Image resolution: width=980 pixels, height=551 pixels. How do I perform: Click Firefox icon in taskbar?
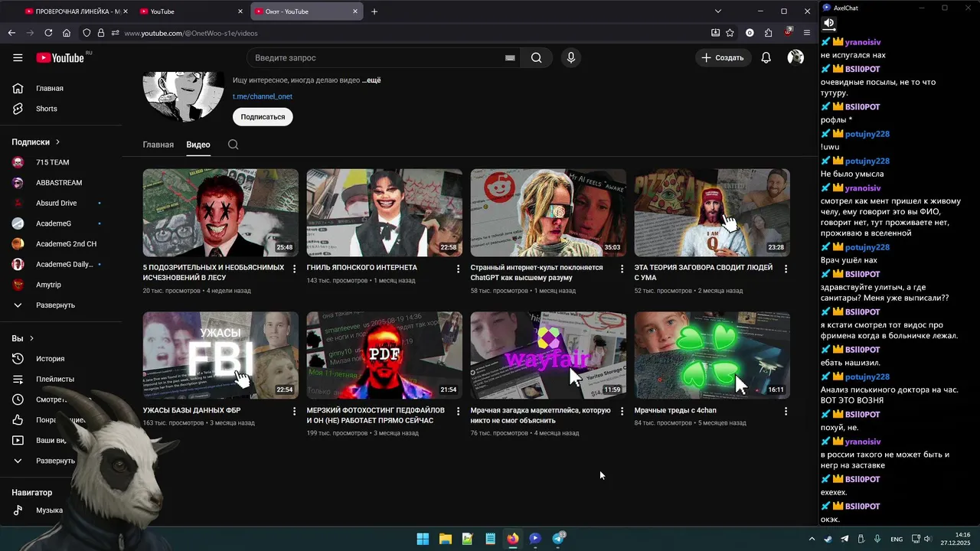(x=512, y=539)
